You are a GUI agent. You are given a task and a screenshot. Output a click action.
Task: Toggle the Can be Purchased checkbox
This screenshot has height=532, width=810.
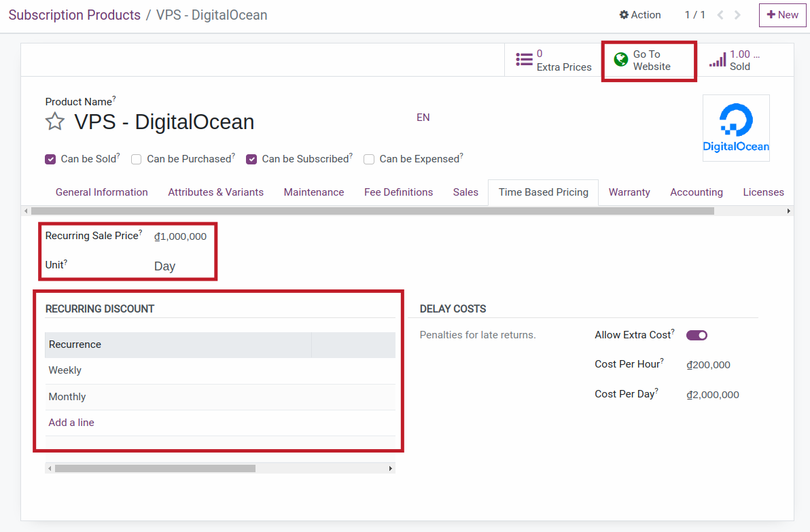click(x=137, y=159)
